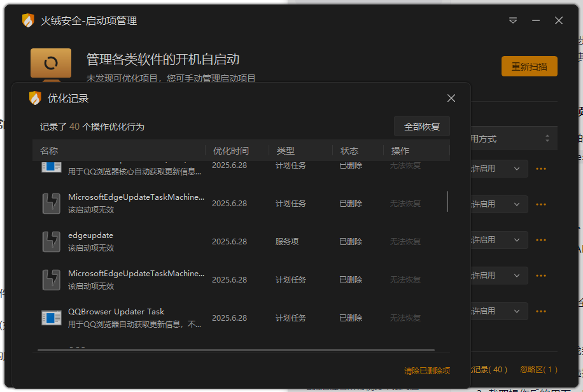Click the 重新扫描 rescan button

tap(529, 66)
